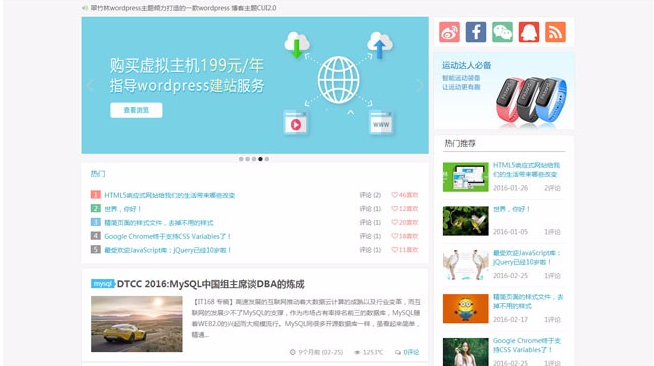Screen dimensions: 654x366
Task: Like the post with 12 likes
Action: (x=405, y=209)
